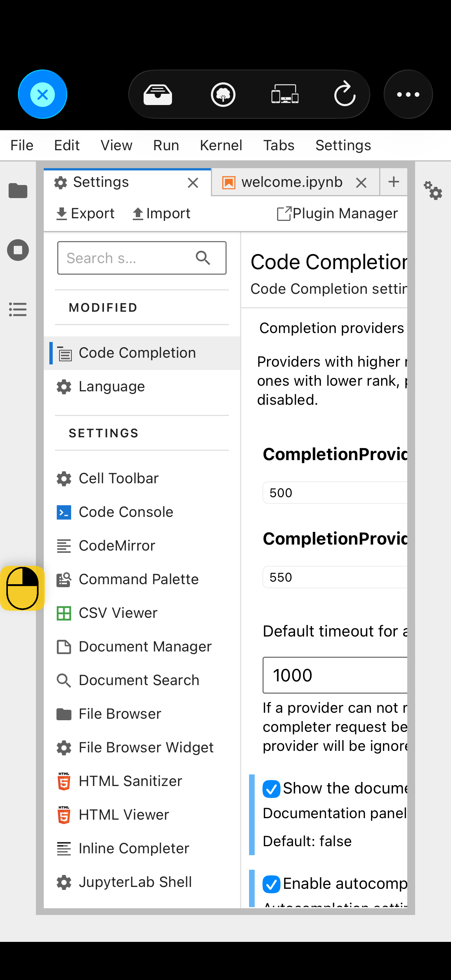The width and height of the screenshot is (451, 980).
Task: Tap the responsive devices icon in top toolbar
Action: pos(285,94)
